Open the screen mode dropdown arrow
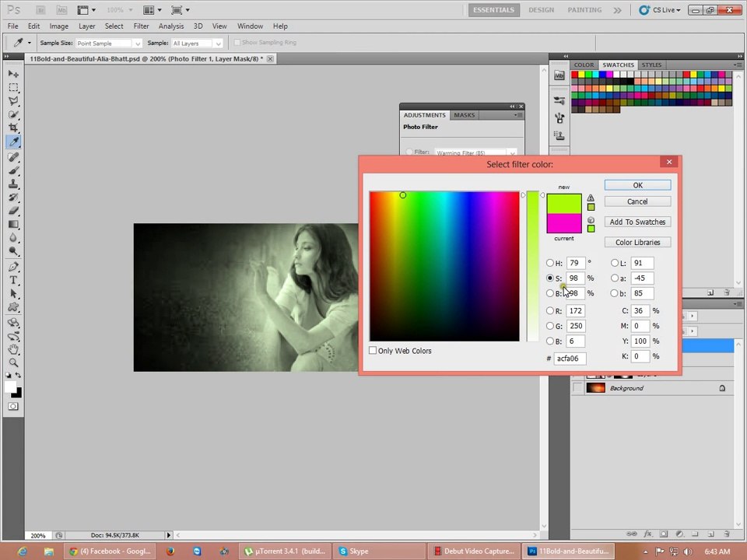Image resolution: width=747 pixels, height=560 pixels. click(x=188, y=10)
